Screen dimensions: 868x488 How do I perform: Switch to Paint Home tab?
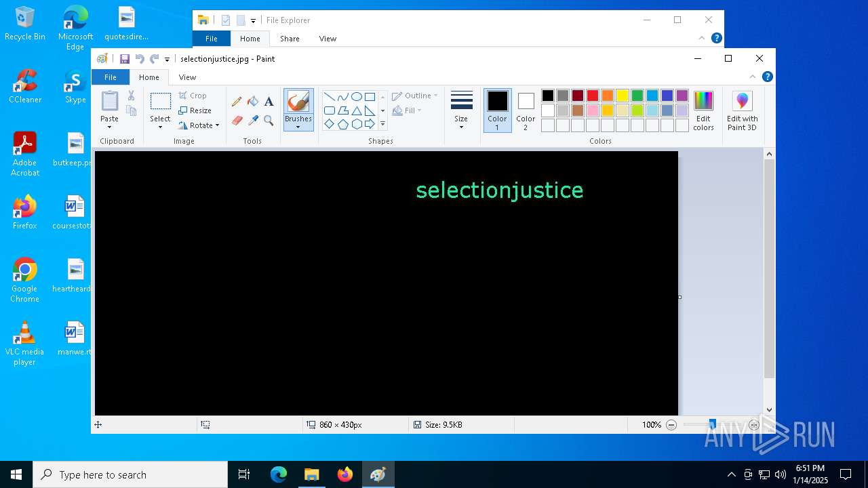pos(149,77)
